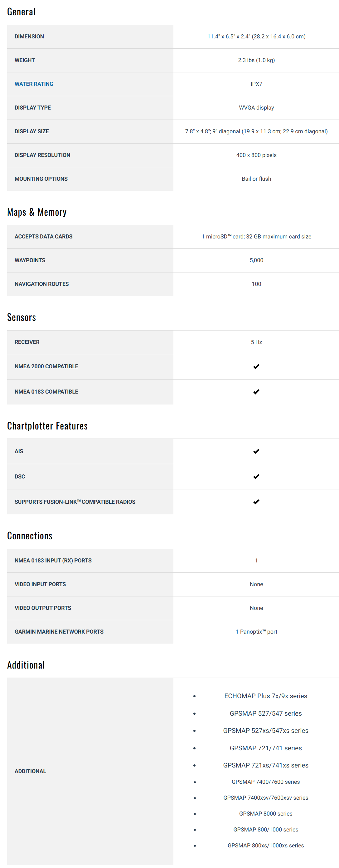
Task: Click the Connections section heading
Action: (30, 536)
